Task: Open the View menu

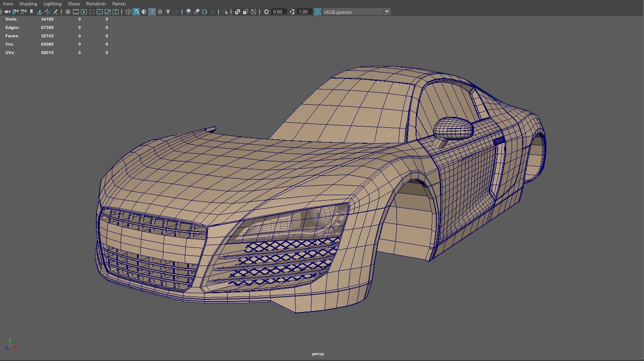Action: (7, 4)
